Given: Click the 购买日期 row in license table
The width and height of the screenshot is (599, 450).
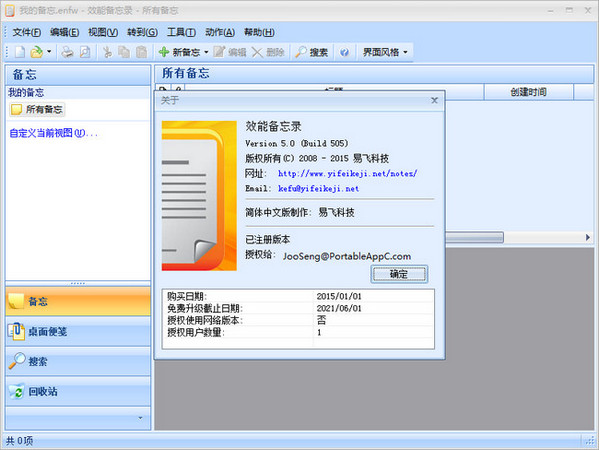Looking at the screenshot, I should point(298,296).
